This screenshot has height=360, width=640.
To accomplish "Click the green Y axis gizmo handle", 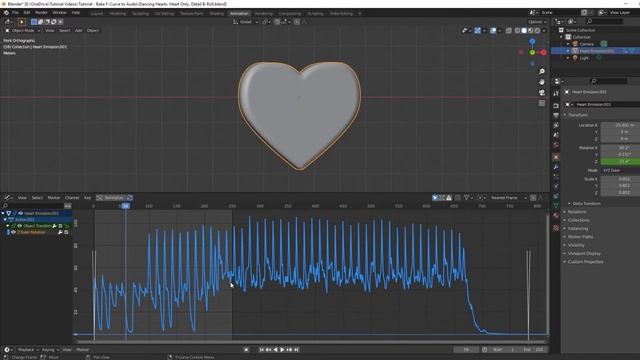I will click(x=532, y=52).
